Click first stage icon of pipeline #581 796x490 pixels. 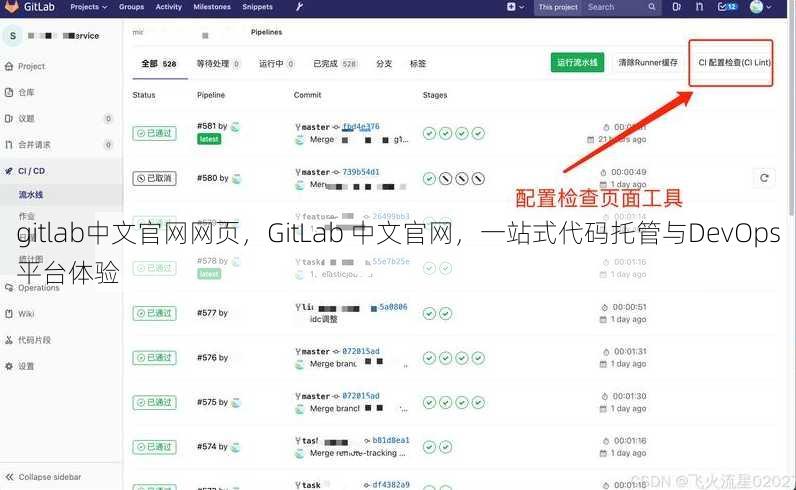429,134
